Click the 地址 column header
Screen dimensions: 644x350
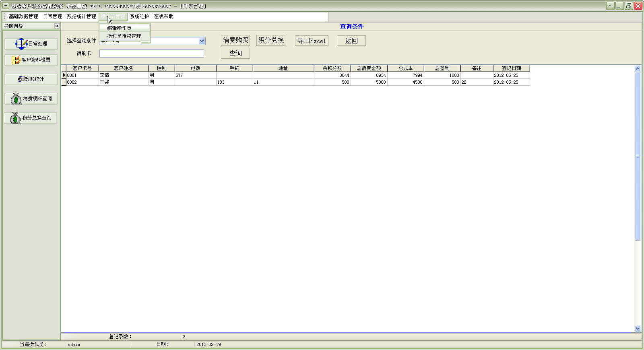coord(283,68)
